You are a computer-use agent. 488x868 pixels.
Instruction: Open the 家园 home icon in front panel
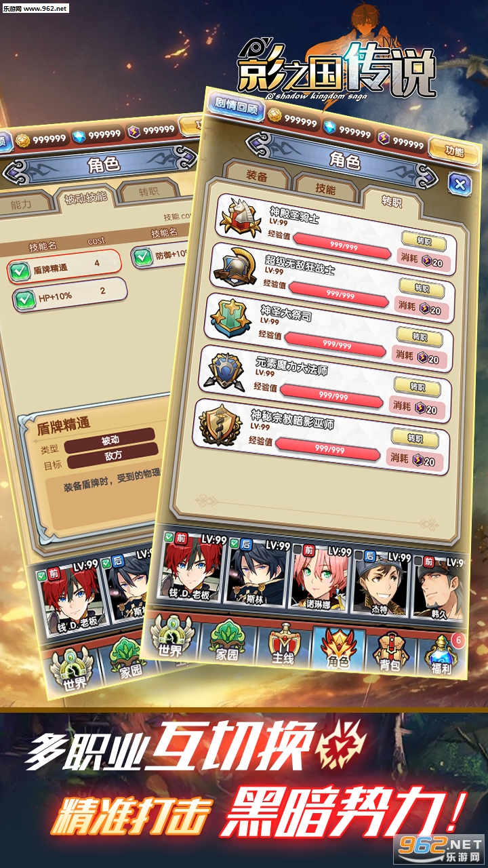[x=226, y=642]
